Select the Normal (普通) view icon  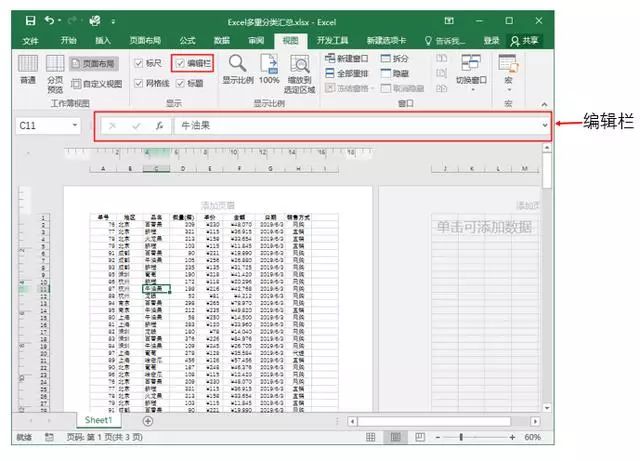28,69
